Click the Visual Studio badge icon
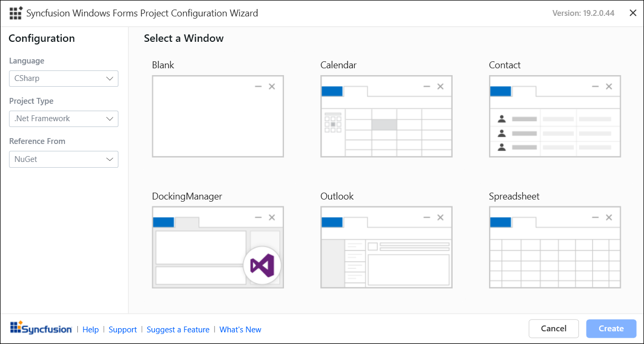The width and height of the screenshot is (644, 344). pyautogui.click(x=262, y=265)
